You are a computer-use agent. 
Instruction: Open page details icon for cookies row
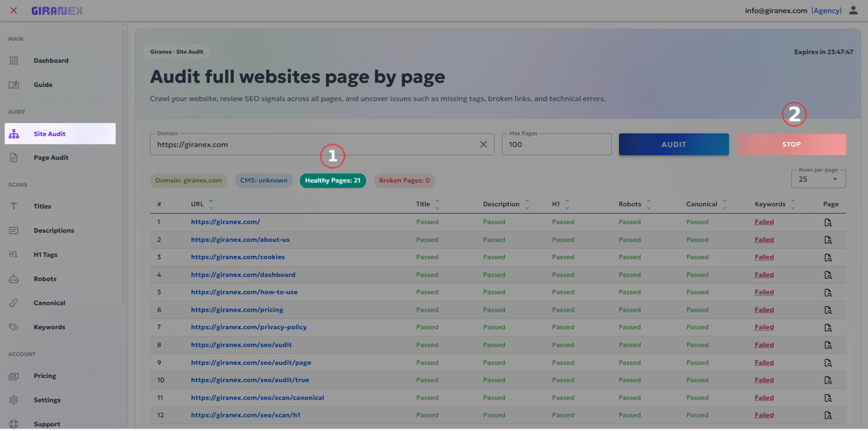828,258
